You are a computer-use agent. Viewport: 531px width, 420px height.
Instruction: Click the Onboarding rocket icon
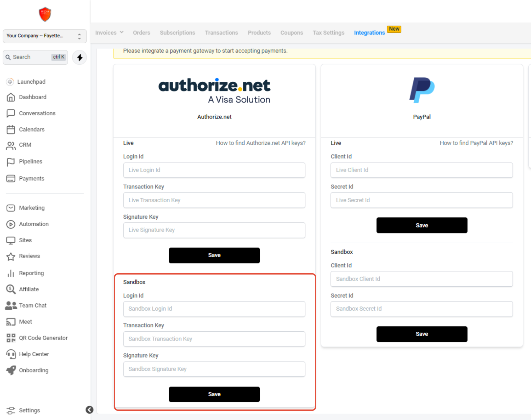11,370
